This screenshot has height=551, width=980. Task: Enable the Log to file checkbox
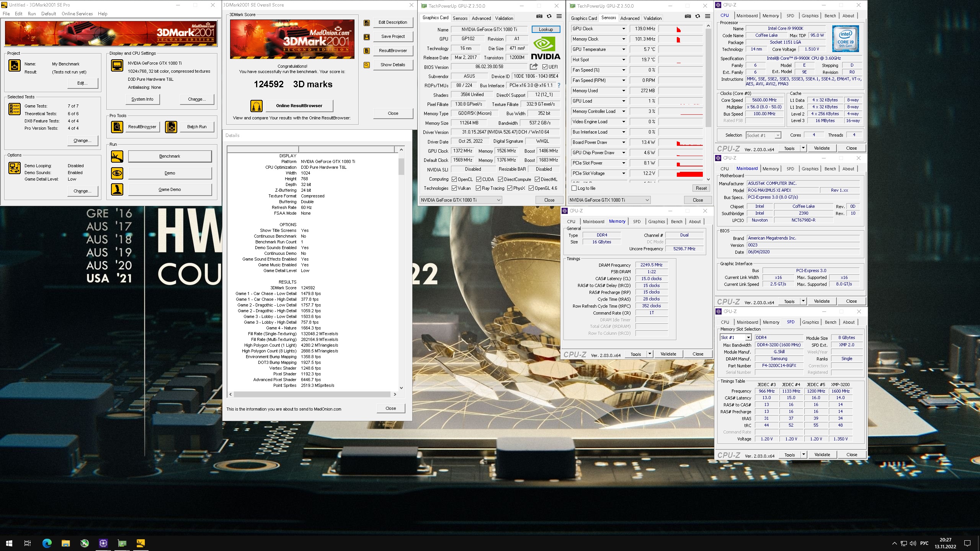point(574,188)
